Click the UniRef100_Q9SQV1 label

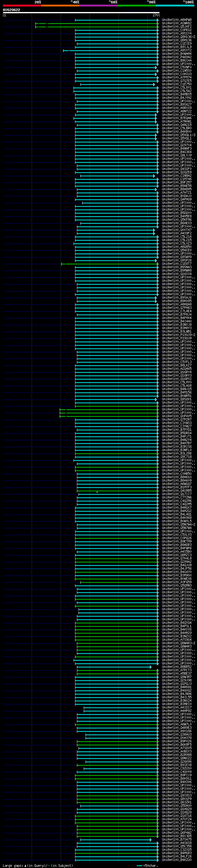(176, 399)
